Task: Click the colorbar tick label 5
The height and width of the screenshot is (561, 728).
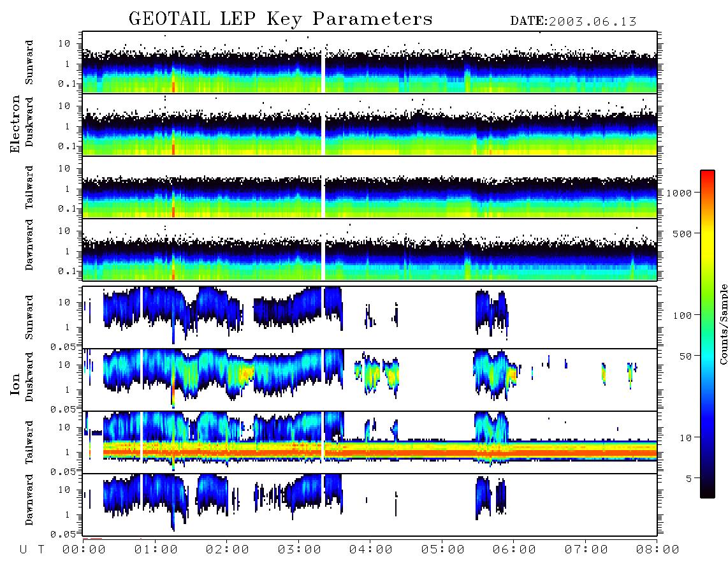Action: [x=688, y=478]
